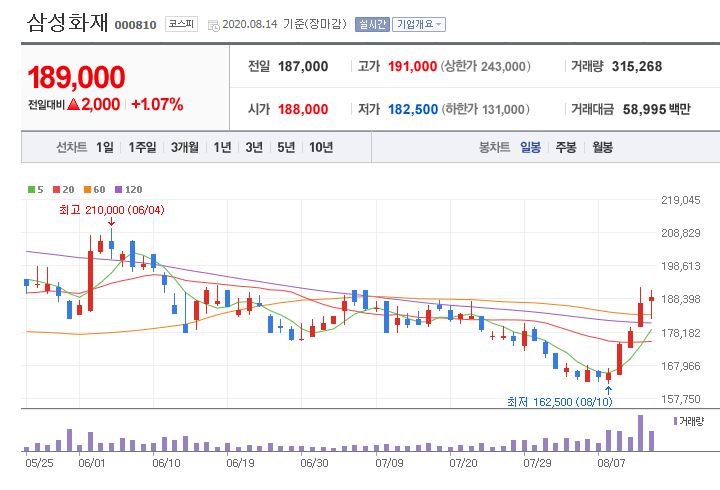Click the 06/01 date label on the axis
The image size is (720, 490).
[x=92, y=463]
